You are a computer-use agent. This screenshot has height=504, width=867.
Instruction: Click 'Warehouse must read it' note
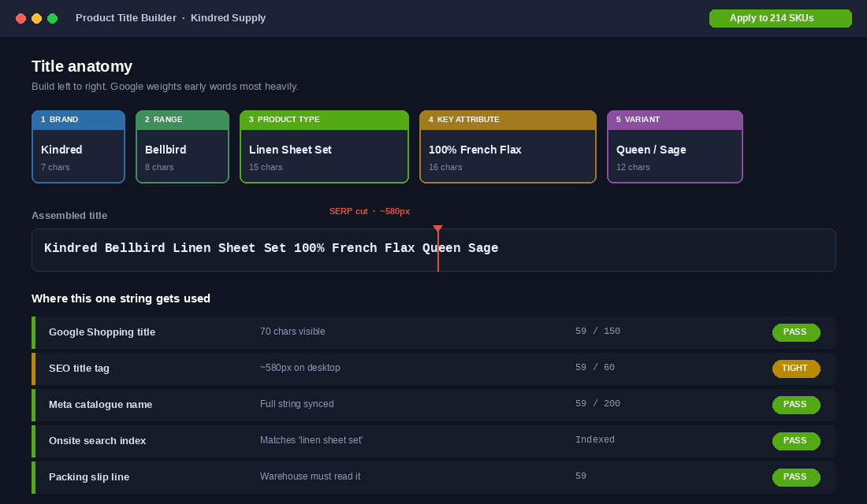click(311, 476)
